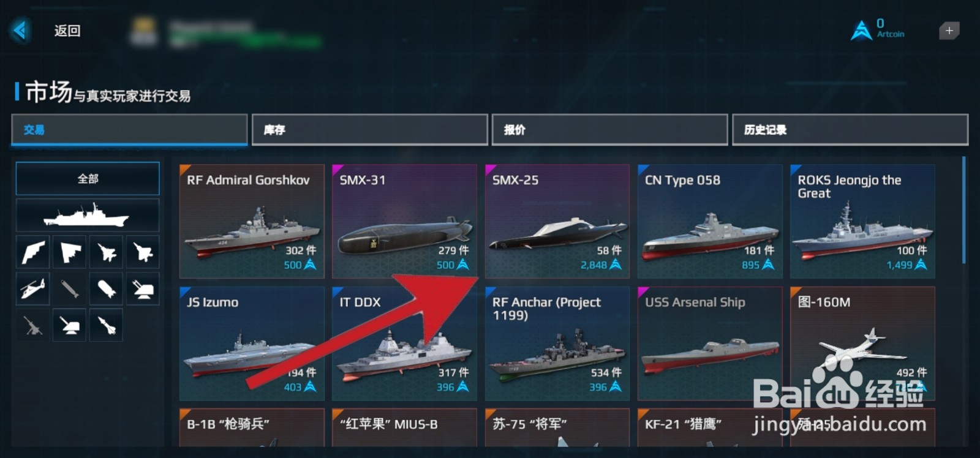
Task: Go back using the 返回 arrow
Action: (x=20, y=30)
